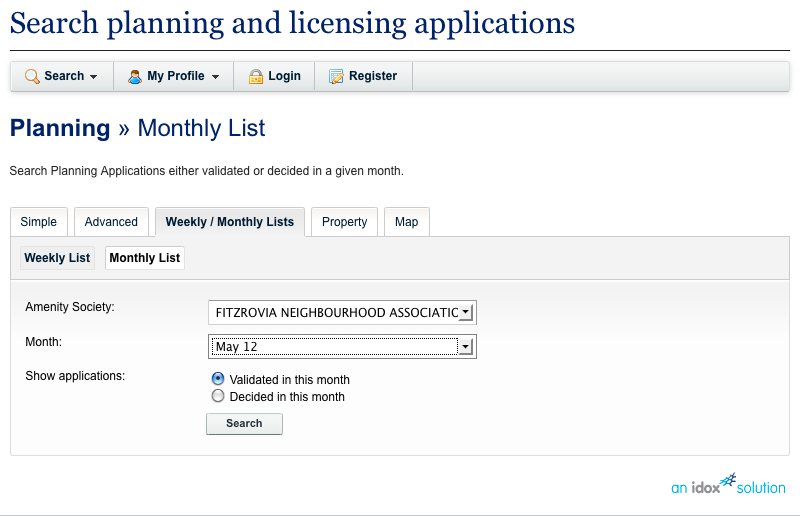This screenshot has width=800, height=516.
Task: Click the magnifying glass Search icon
Action: point(32,76)
